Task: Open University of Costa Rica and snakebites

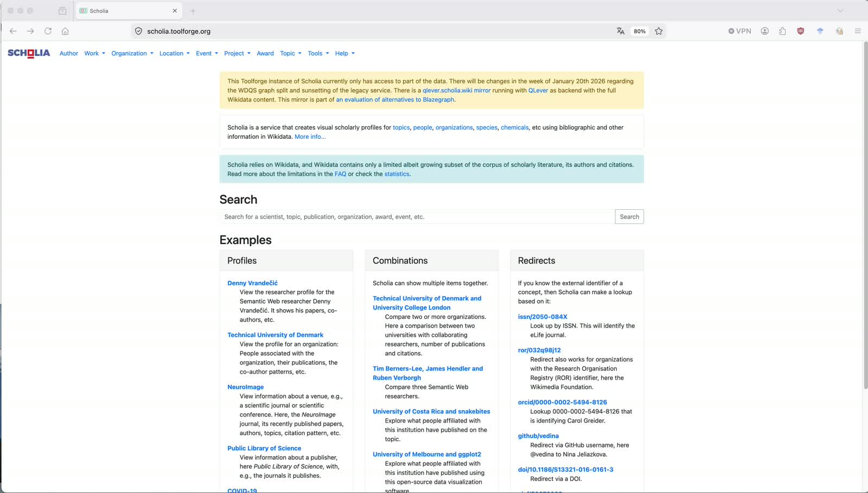Action: 431,412
